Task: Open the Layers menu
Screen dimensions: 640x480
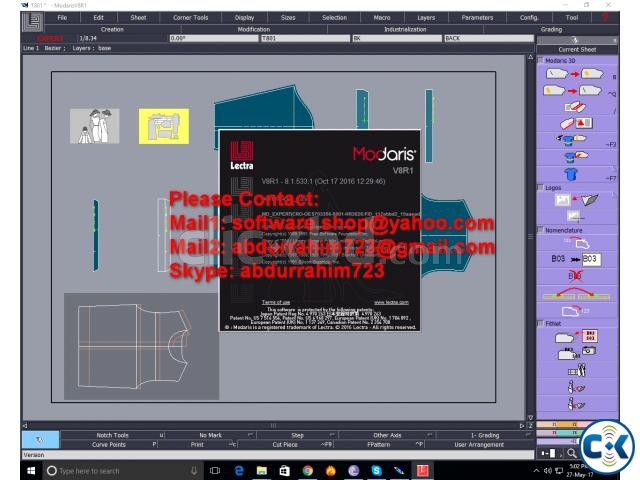Action: point(426,18)
